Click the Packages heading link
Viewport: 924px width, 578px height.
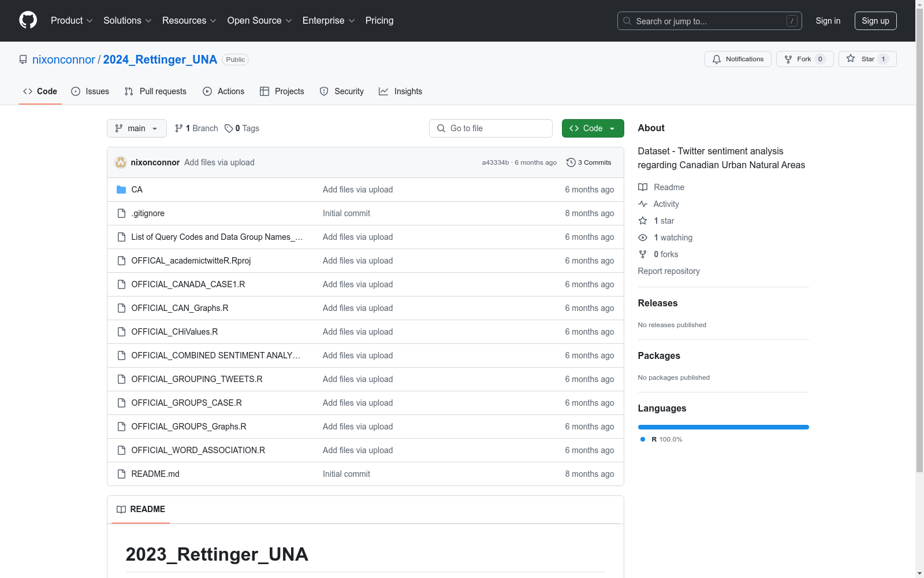(659, 355)
